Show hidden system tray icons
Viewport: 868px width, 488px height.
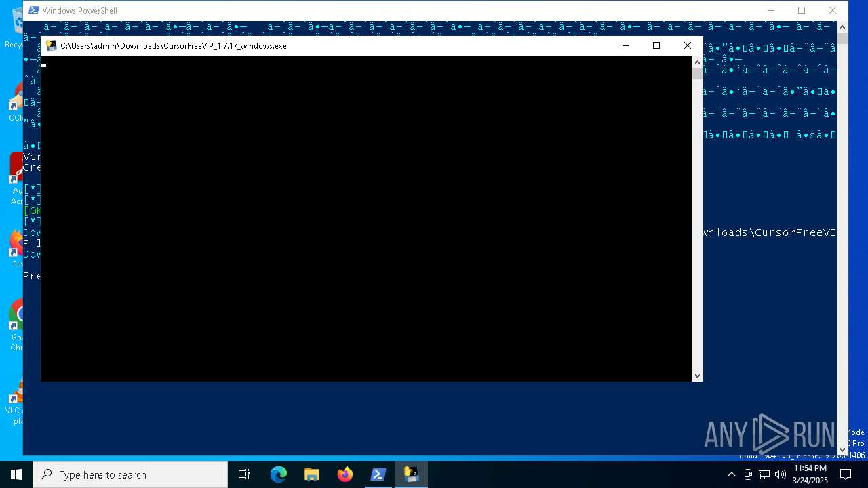(731, 474)
